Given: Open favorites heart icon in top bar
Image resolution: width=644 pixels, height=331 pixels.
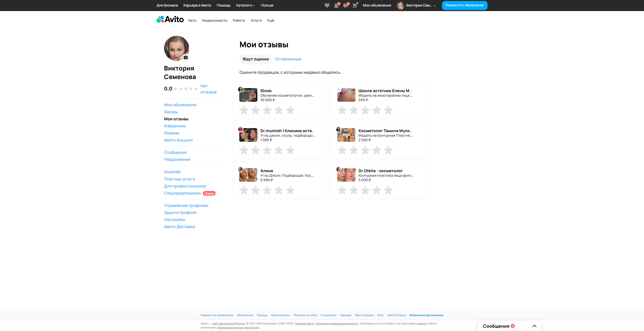Looking at the screenshot, I should pyautogui.click(x=327, y=5).
